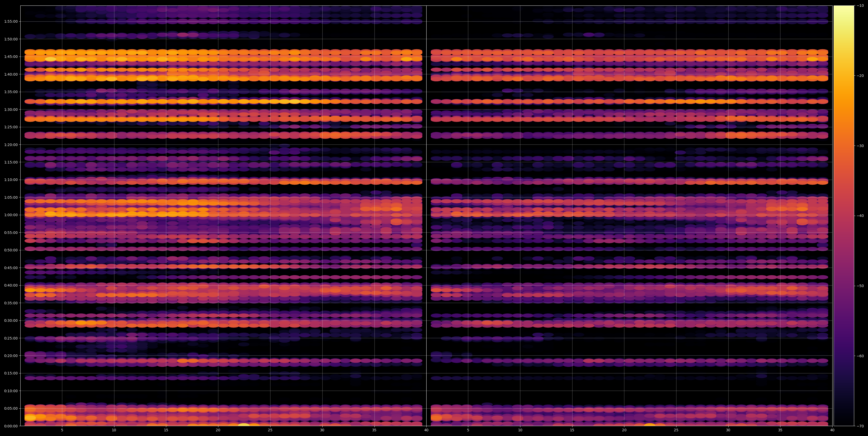The width and height of the screenshot is (868, 436).
Task: Pick the 0:30:00 y-axis tick label
Action: (11, 320)
